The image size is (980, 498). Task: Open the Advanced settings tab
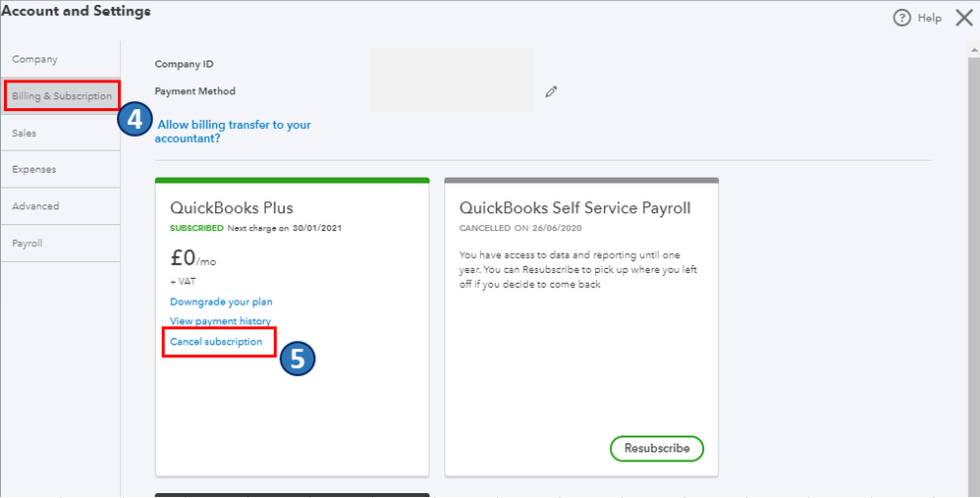click(x=35, y=206)
